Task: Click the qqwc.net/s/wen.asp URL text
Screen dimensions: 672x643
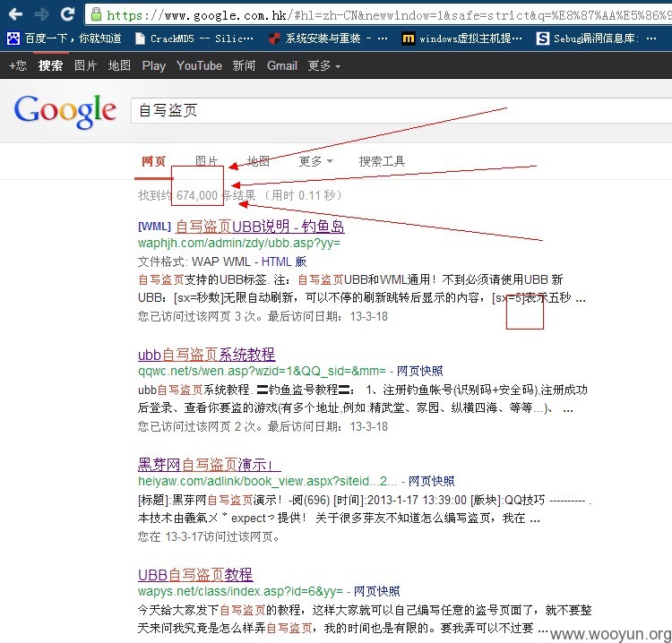Action: (262, 371)
